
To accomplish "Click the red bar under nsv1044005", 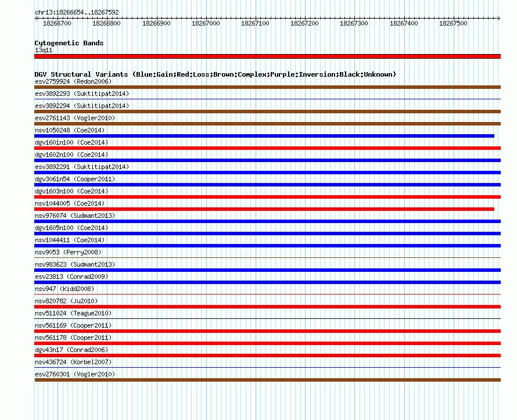I will [x=264, y=209].
